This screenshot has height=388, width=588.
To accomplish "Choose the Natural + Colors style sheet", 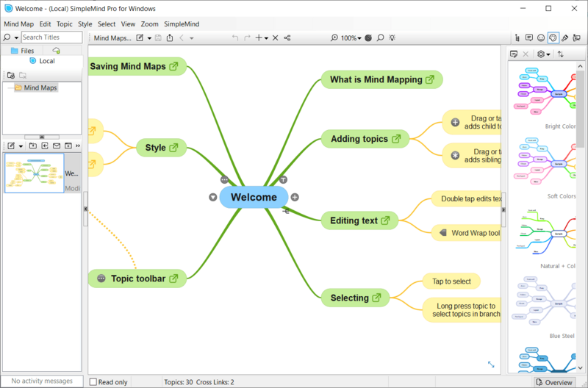I will click(x=544, y=237).
